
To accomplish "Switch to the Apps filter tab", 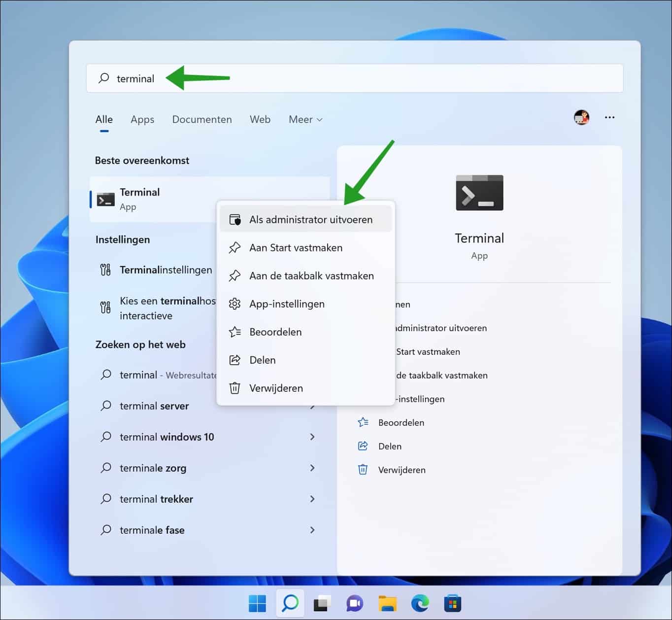I will pos(142,119).
